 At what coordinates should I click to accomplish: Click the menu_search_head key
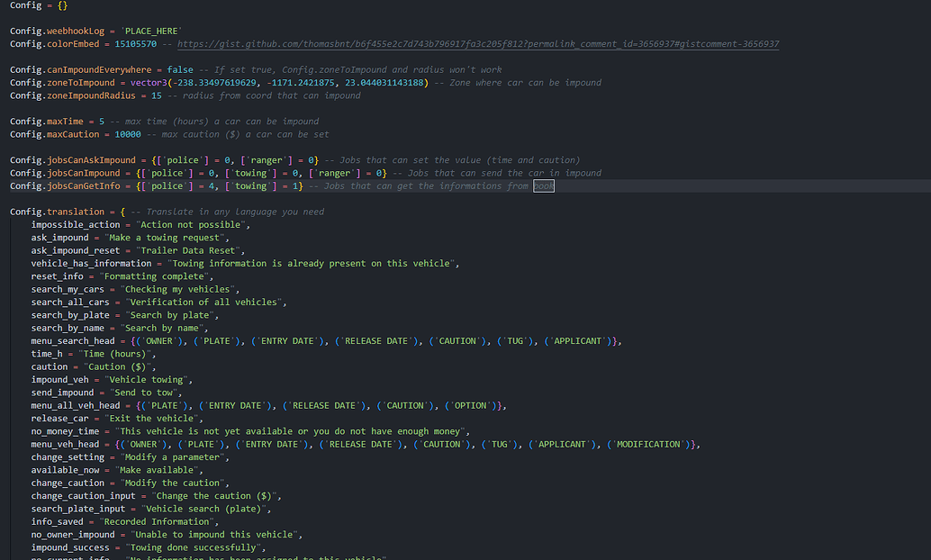(72, 341)
